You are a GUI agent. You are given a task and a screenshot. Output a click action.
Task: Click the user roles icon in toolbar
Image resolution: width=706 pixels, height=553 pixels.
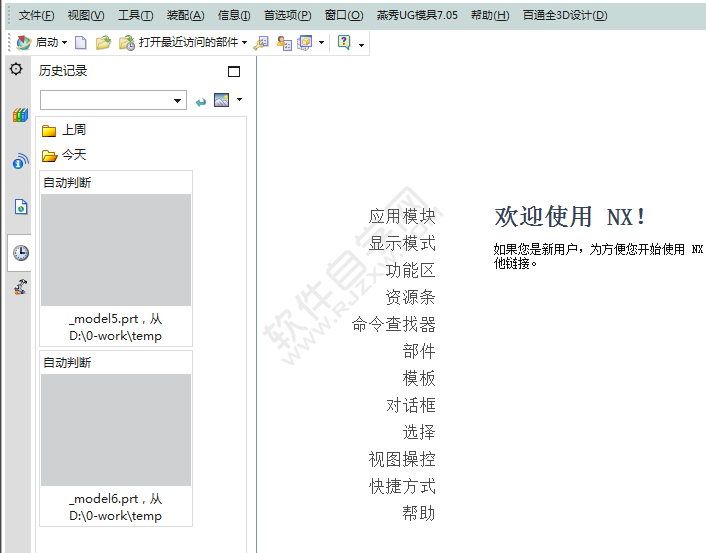tap(284, 43)
